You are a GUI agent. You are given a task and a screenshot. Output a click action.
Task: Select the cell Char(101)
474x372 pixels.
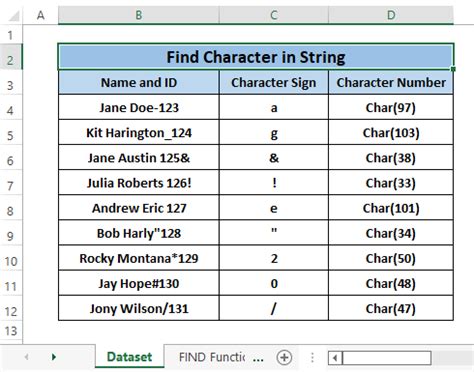pyautogui.click(x=391, y=208)
